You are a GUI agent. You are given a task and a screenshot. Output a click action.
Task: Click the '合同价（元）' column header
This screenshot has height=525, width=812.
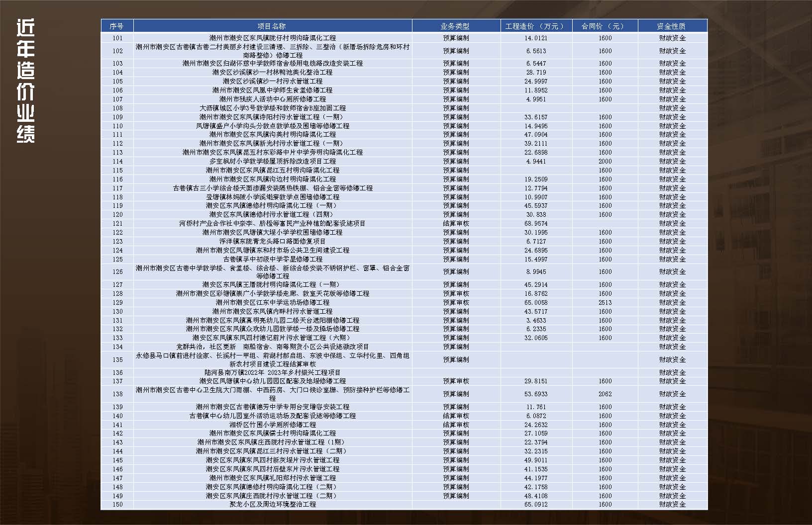pyautogui.click(x=605, y=26)
